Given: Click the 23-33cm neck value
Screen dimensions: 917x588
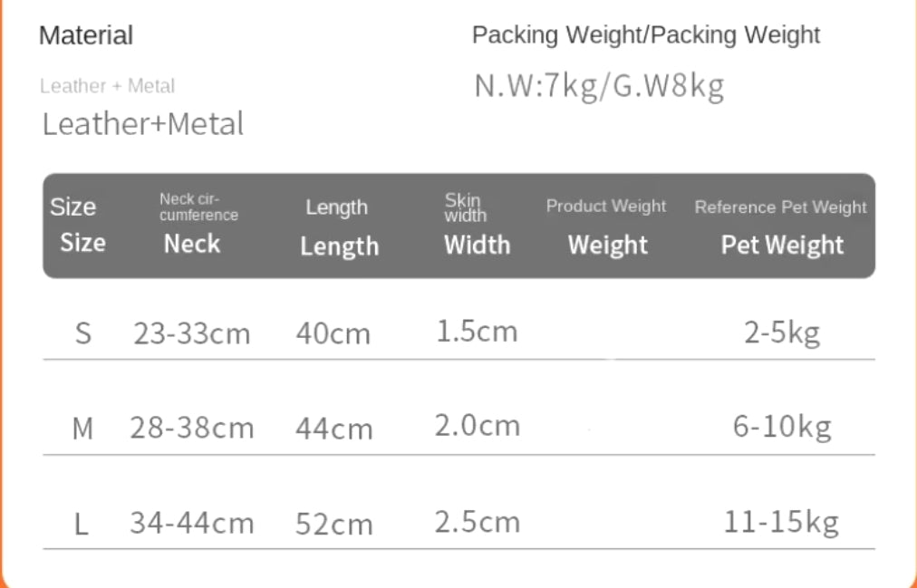Looking at the screenshot, I should click(x=192, y=333).
